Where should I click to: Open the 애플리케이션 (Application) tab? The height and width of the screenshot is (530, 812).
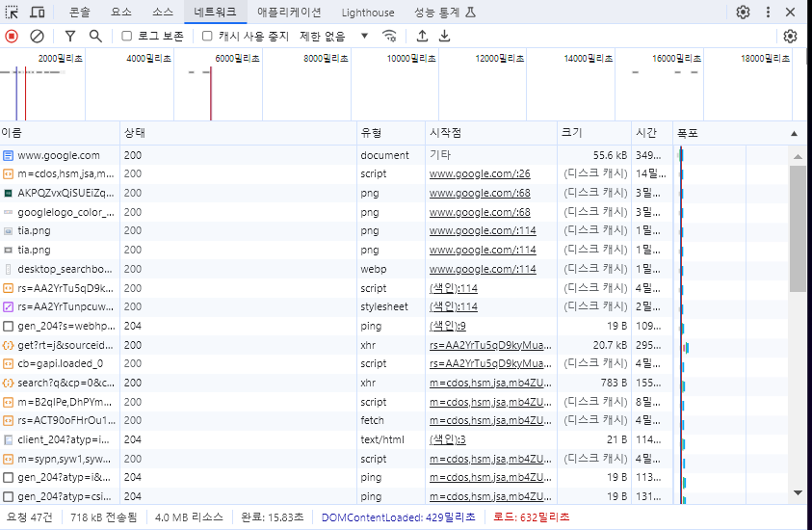(x=289, y=12)
